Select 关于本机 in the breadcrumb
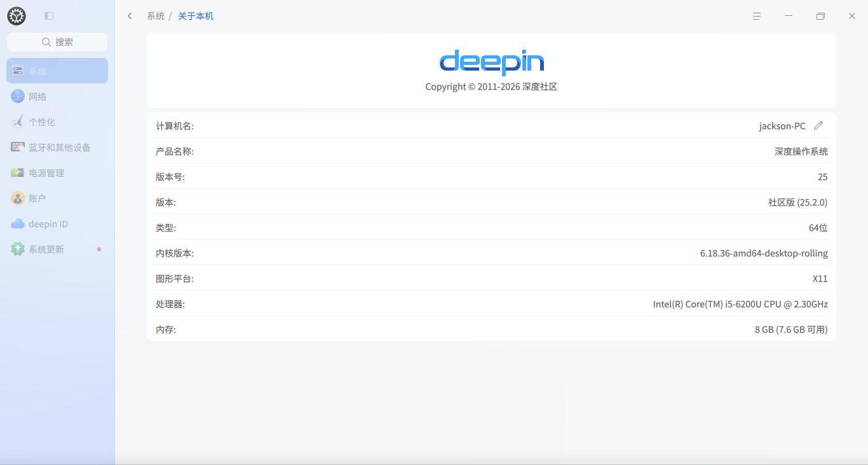This screenshot has height=465, width=868. pyautogui.click(x=196, y=16)
